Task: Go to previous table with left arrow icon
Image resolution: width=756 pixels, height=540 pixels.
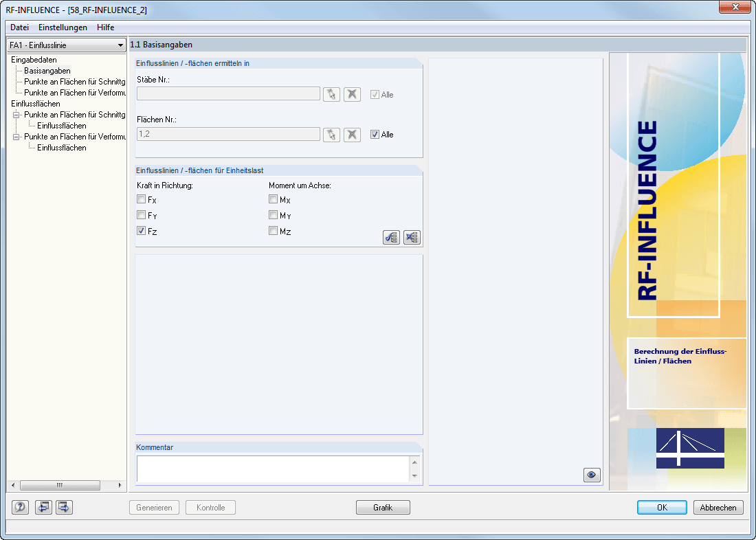Action: (x=43, y=507)
